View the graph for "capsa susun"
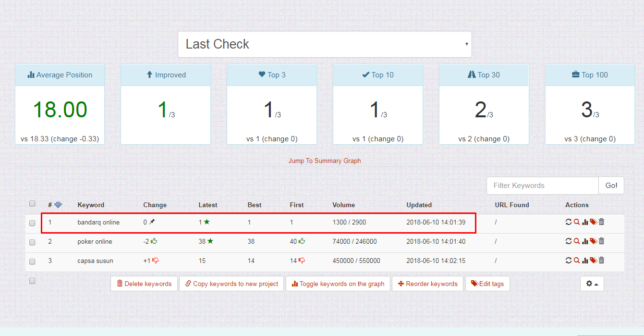Screen dimensions: 644x336 pyautogui.click(x=585, y=261)
